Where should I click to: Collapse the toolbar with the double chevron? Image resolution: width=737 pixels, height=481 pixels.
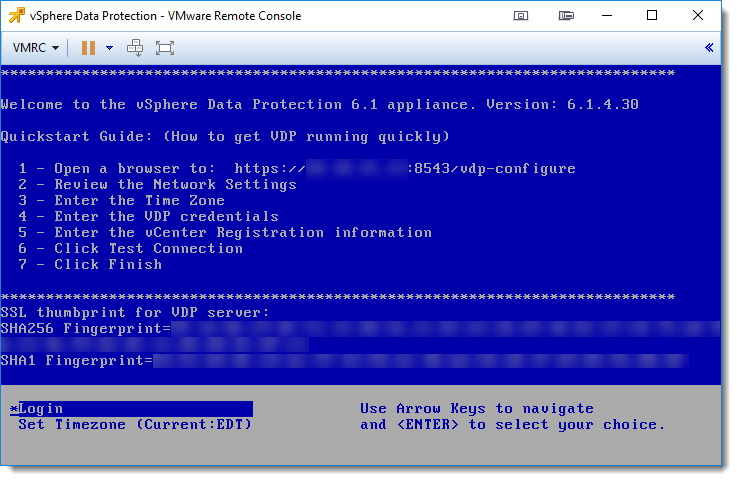point(709,47)
